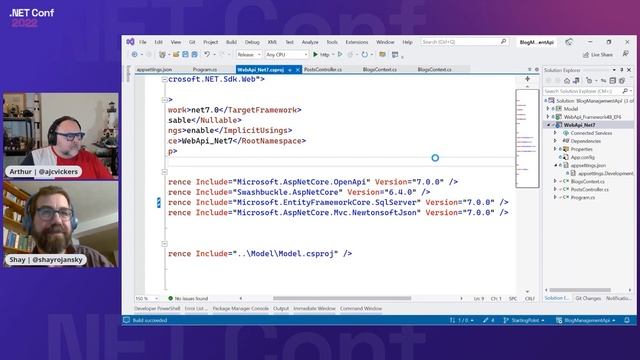Open BlogManagementApi repository dropdown in status bar
The width and height of the screenshot is (640, 360).
586,320
